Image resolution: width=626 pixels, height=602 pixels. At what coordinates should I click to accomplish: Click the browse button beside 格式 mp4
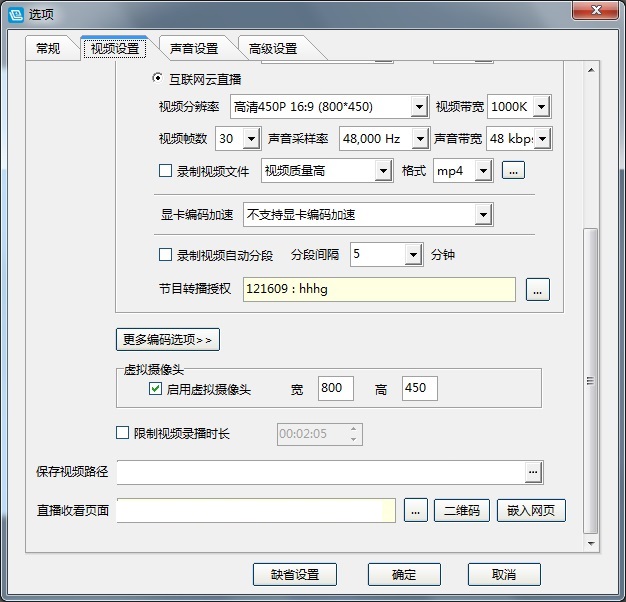513,170
